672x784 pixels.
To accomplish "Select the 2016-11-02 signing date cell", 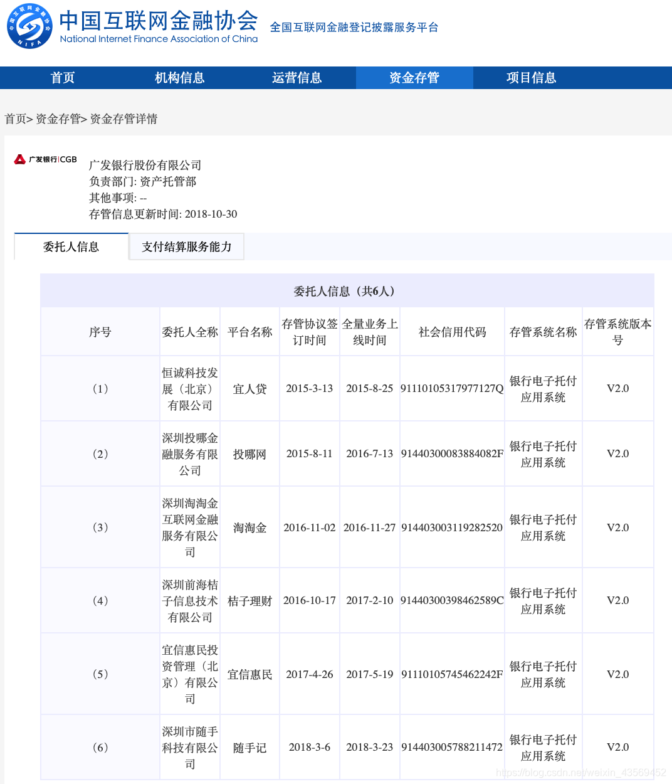I will 310,527.
